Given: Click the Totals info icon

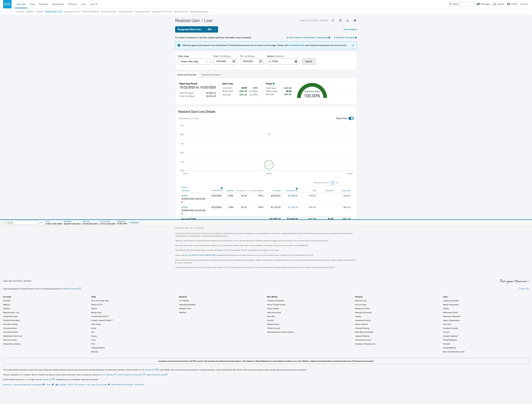Looking at the screenshot, I should (x=273, y=84).
